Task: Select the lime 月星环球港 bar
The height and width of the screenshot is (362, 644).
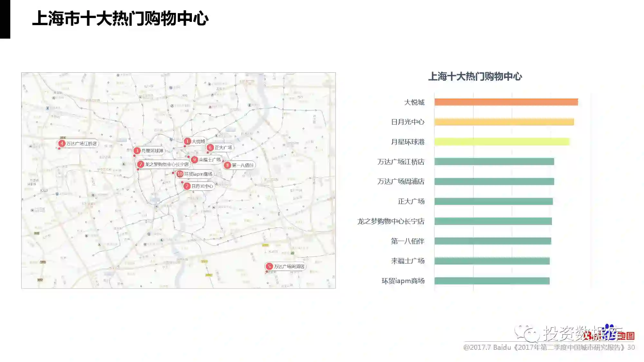Action: click(x=502, y=142)
